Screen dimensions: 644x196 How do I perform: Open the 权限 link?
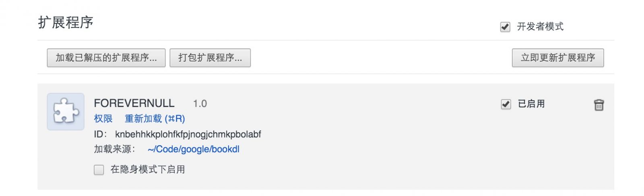(x=103, y=119)
